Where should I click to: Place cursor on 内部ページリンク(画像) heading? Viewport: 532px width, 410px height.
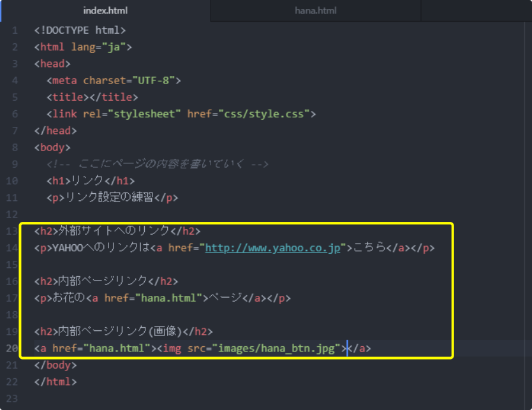tap(120, 332)
